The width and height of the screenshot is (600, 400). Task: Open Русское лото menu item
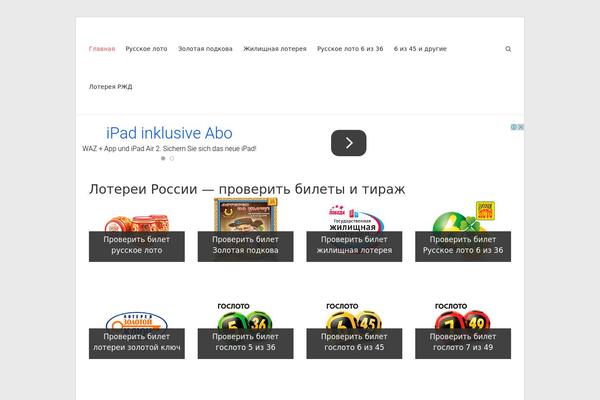(x=146, y=49)
